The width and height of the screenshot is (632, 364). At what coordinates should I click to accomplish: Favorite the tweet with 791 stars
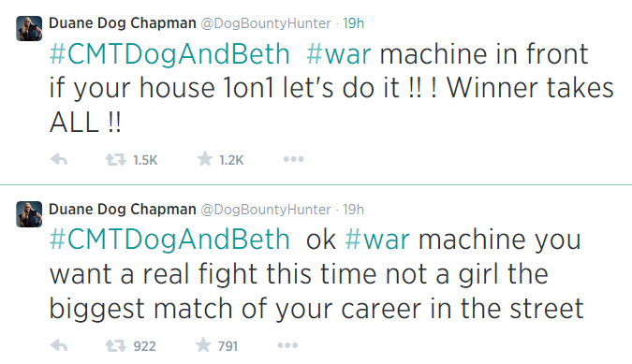pyautogui.click(x=203, y=345)
